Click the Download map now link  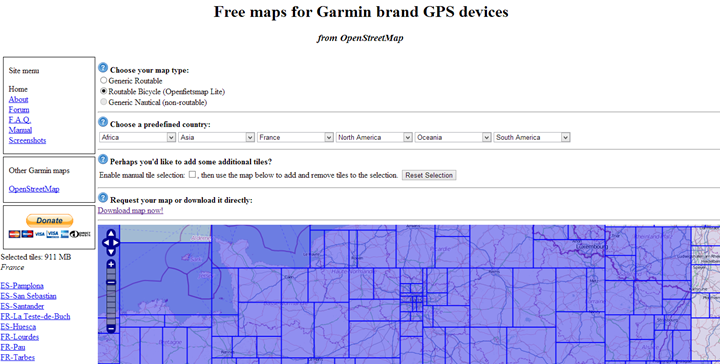(x=130, y=211)
